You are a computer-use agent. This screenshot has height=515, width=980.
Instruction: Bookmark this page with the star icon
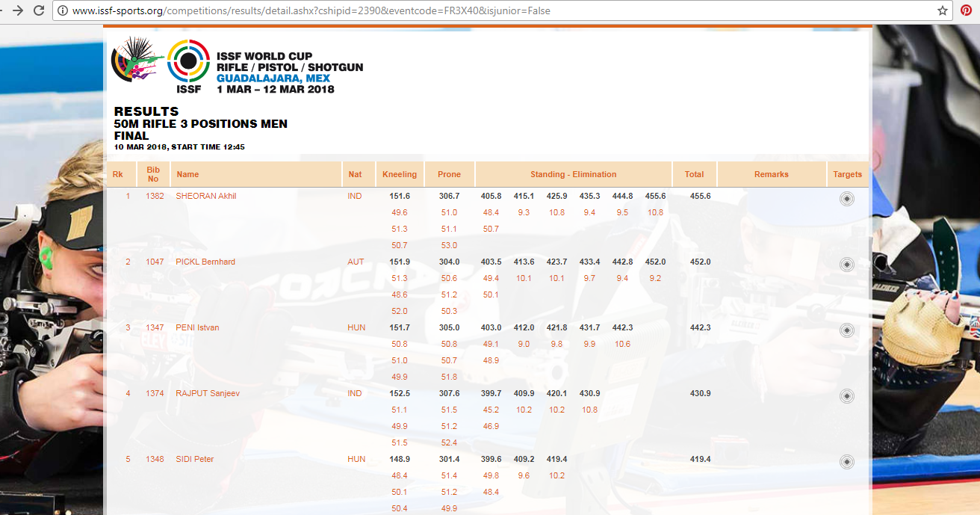(x=943, y=11)
